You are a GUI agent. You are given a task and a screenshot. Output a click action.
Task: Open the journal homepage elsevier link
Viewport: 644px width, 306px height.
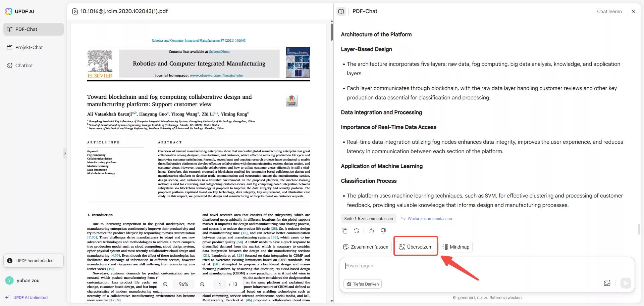pyautogui.click(x=216, y=76)
